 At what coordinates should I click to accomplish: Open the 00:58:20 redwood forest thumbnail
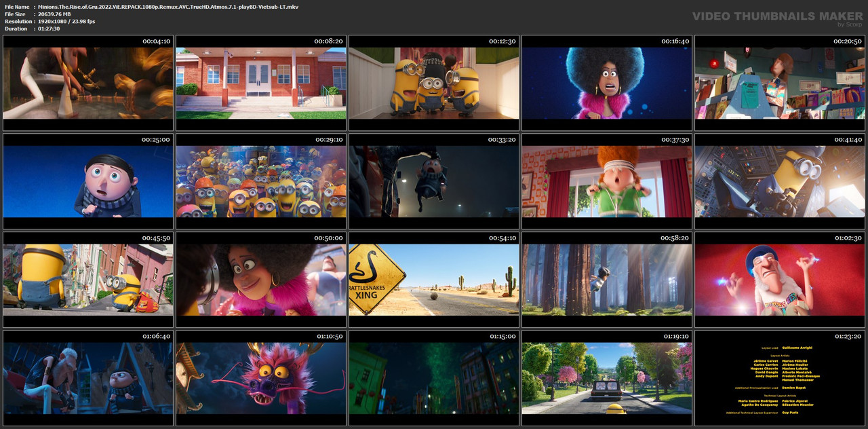(607, 280)
